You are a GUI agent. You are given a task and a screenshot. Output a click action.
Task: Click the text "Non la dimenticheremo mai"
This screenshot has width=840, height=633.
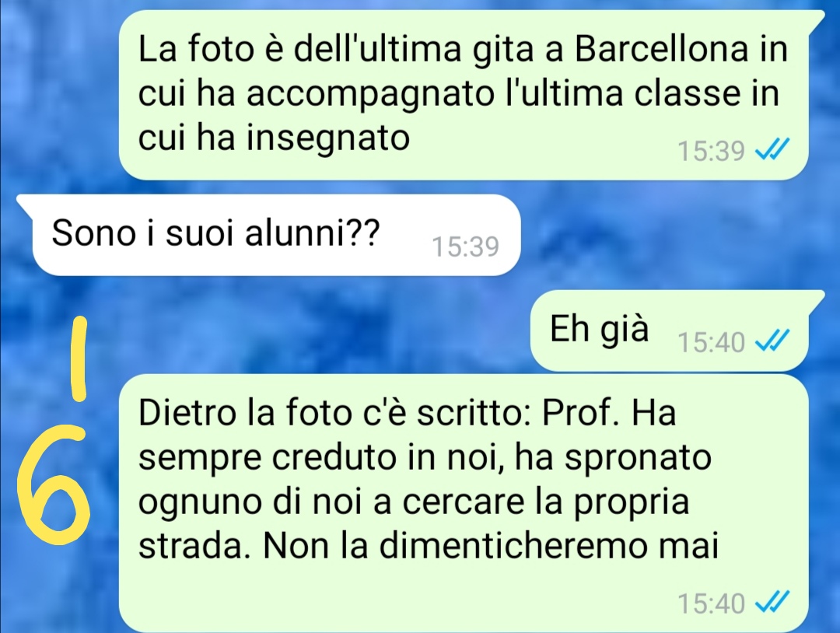point(490,546)
